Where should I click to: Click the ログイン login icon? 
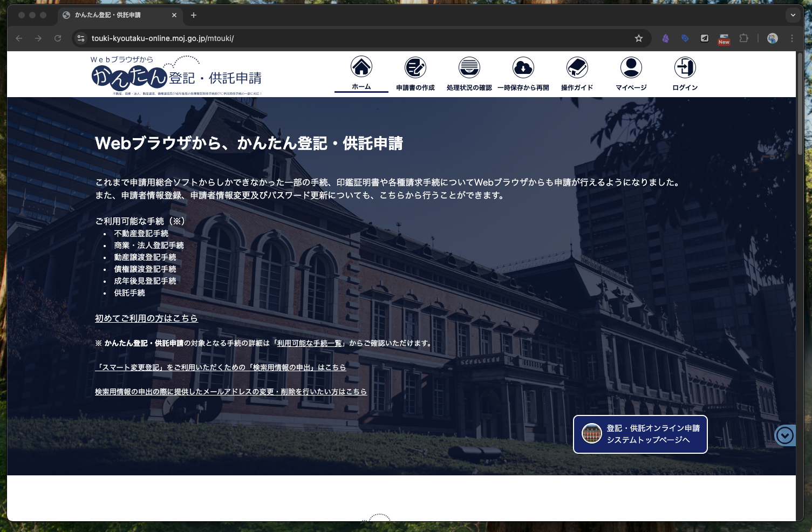[685, 67]
